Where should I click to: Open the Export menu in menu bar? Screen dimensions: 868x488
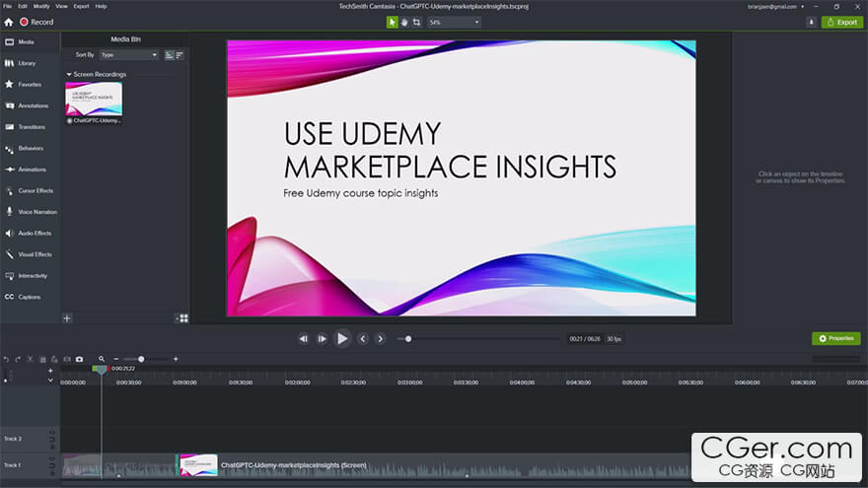(81, 6)
